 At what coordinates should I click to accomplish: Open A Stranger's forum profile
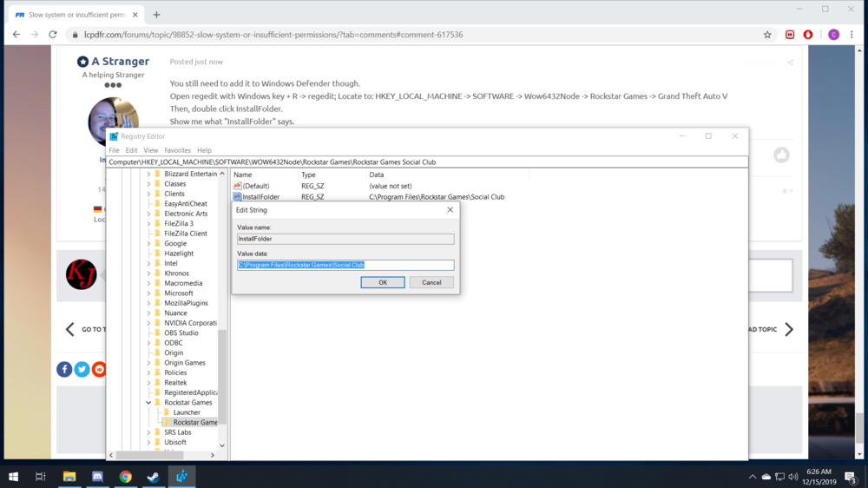tap(120, 62)
